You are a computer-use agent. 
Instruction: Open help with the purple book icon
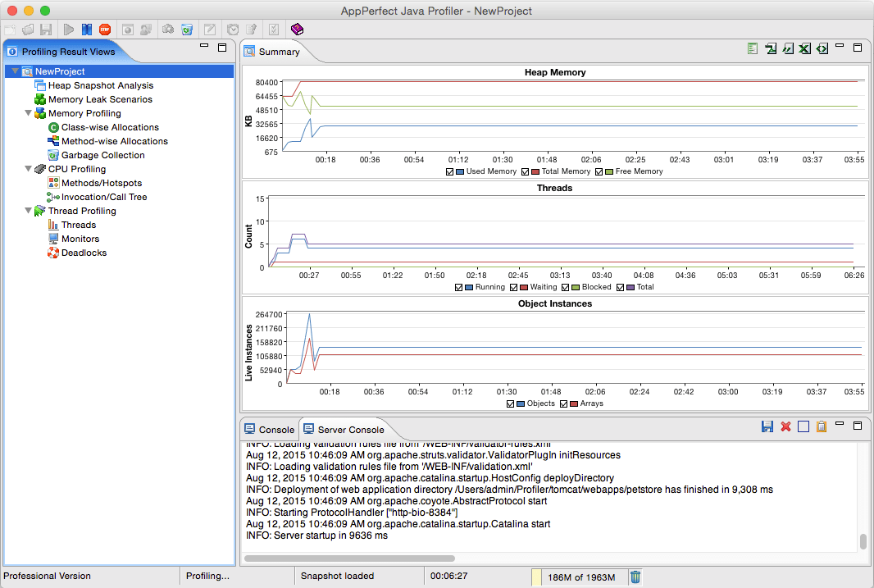point(297,29)
